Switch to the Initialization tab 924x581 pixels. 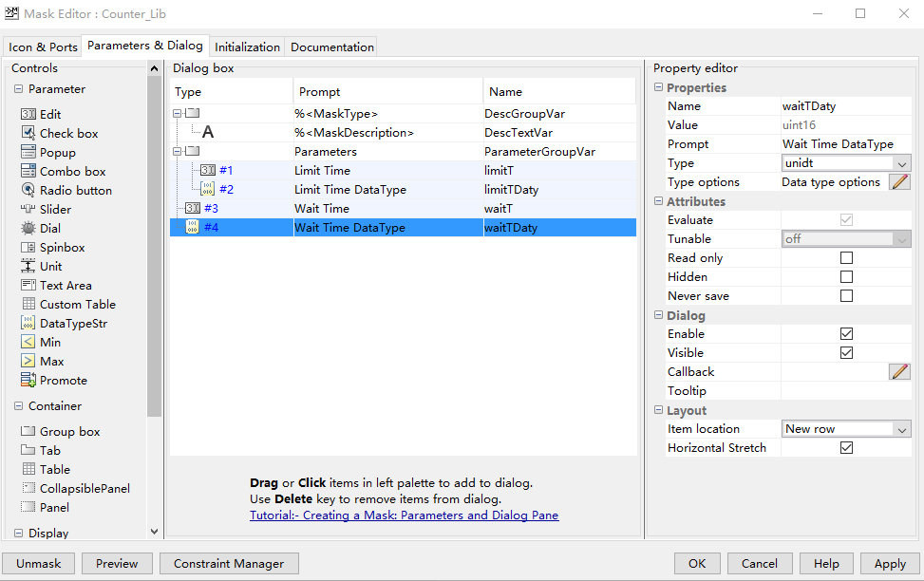[x=247, y=46]
